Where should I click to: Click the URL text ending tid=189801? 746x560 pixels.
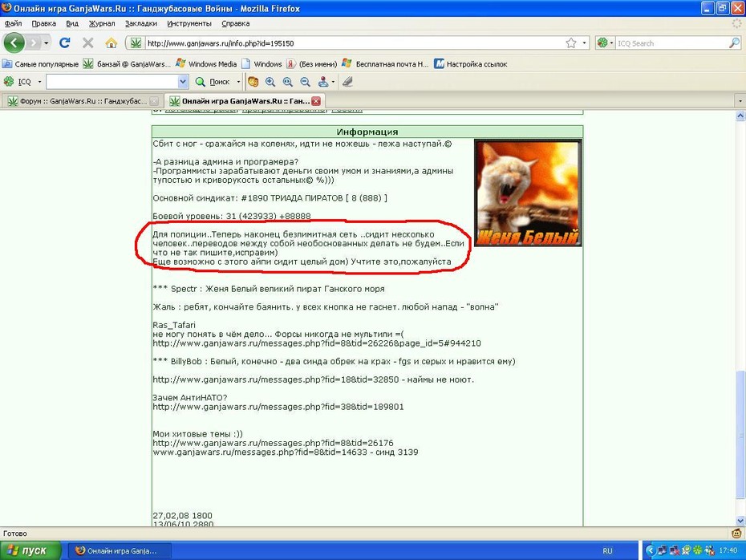(x=278, y=407)
